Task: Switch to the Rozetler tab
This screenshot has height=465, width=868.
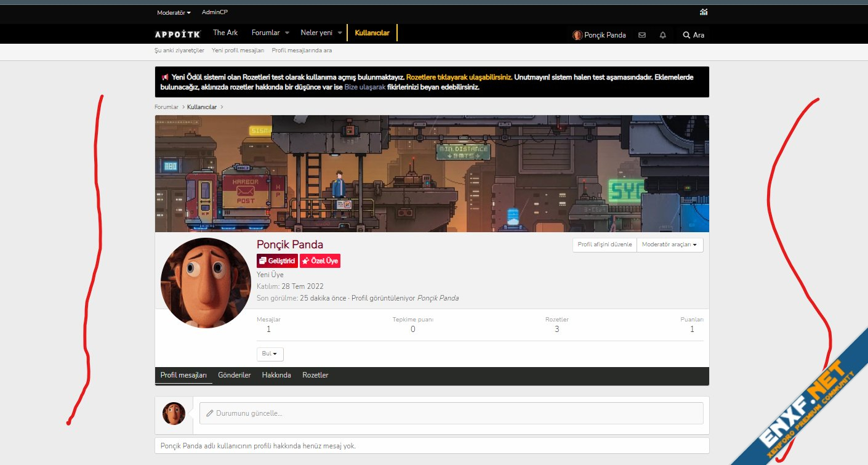Action: 315,375
